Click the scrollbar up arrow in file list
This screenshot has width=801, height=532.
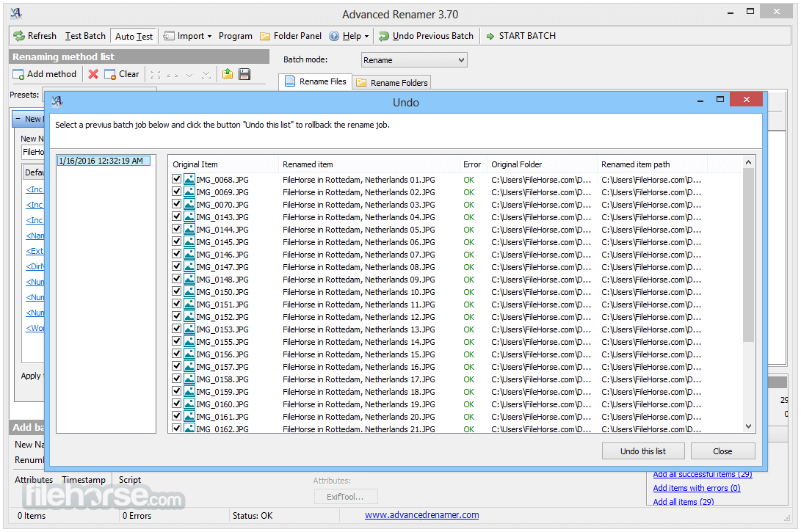click(x=748, y=162)
